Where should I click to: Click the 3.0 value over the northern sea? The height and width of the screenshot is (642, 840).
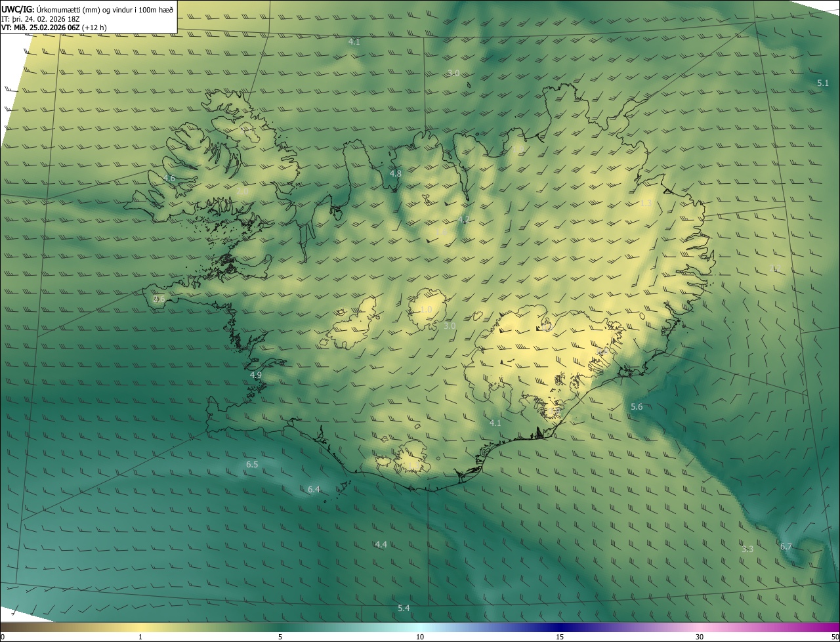pyautogui.click(x=453, y=73)
